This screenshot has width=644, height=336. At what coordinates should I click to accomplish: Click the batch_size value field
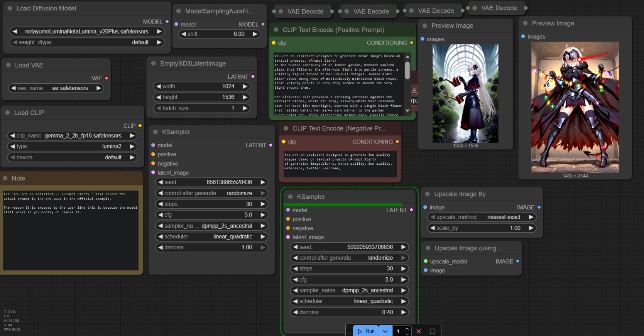click(x=201, y=108)
